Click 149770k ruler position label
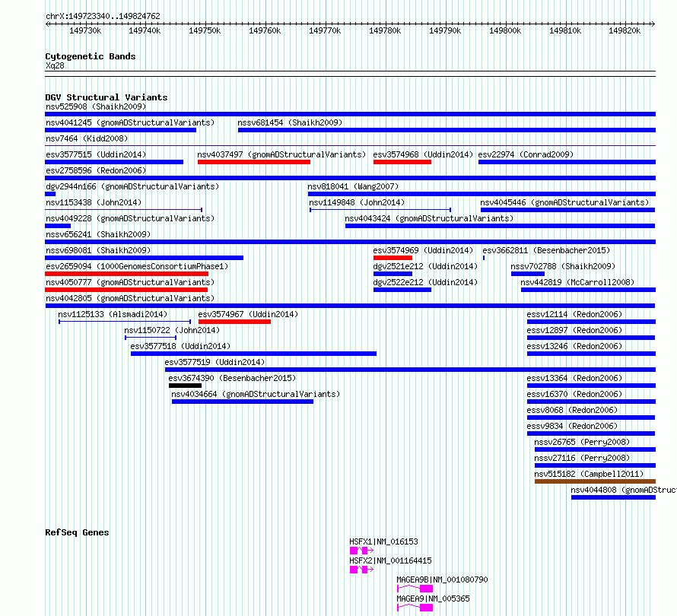Image resolution: width=677 pixels, height=616 pixels. pyautogui.click(x=325, y=30)
